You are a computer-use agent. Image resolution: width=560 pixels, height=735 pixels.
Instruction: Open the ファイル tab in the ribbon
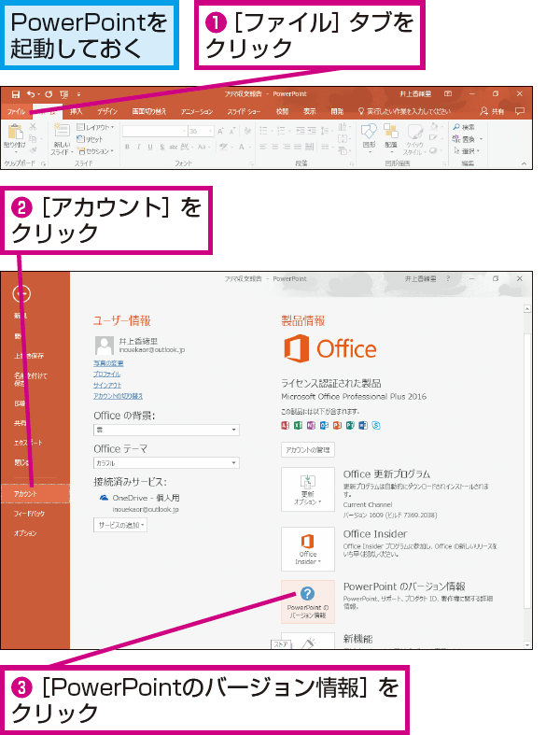[16, 111]
